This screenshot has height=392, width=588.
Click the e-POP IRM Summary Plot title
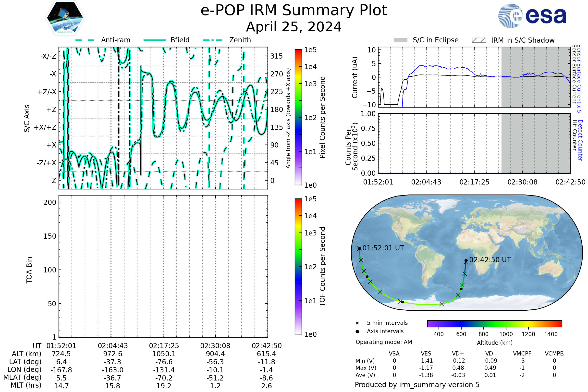click(x=294, y=11)
